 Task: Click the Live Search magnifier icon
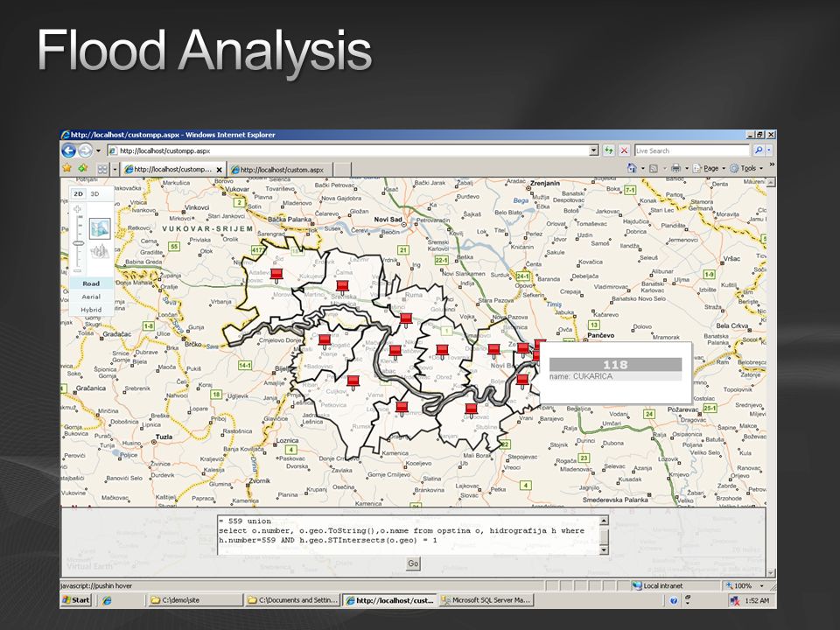(758, 150)
